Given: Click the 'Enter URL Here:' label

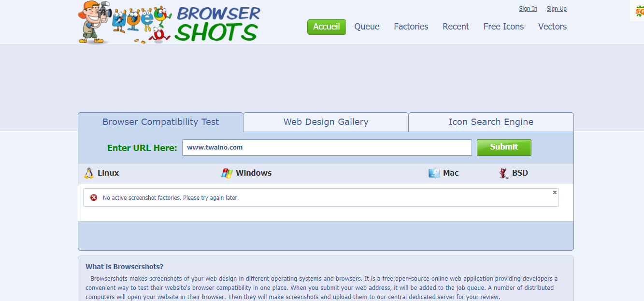Looking at the screenshot, I should [142, 148].
